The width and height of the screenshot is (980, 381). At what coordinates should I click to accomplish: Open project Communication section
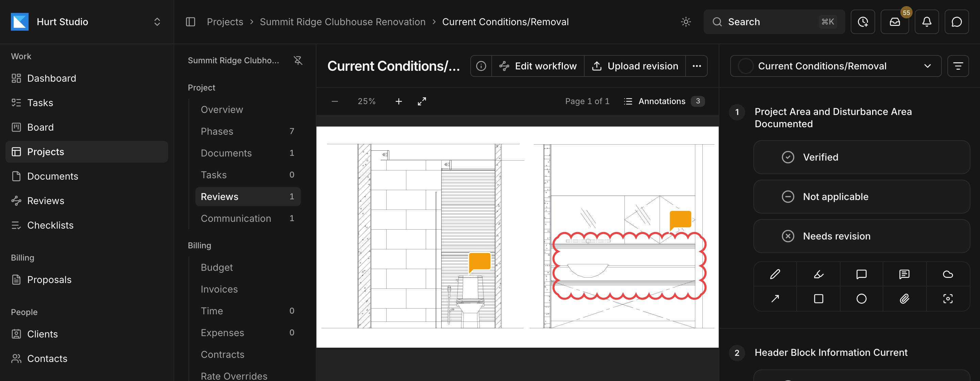(248, 218)
